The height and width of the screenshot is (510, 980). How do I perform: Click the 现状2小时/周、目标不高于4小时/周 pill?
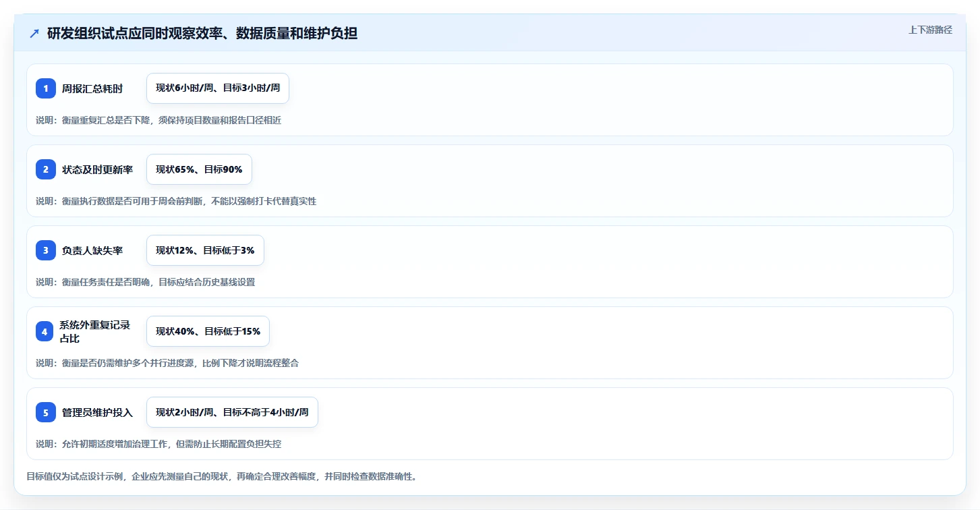tap(232, 412)
